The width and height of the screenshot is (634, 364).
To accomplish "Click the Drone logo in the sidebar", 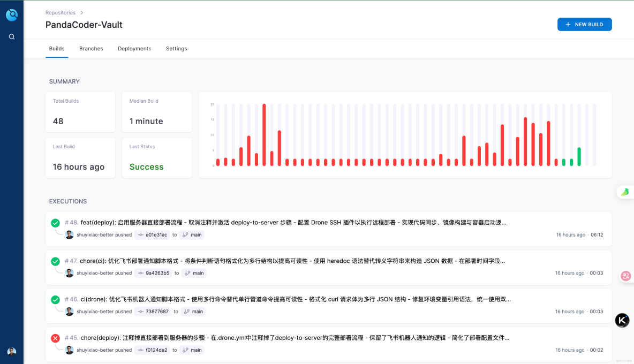I will (11, 14).
